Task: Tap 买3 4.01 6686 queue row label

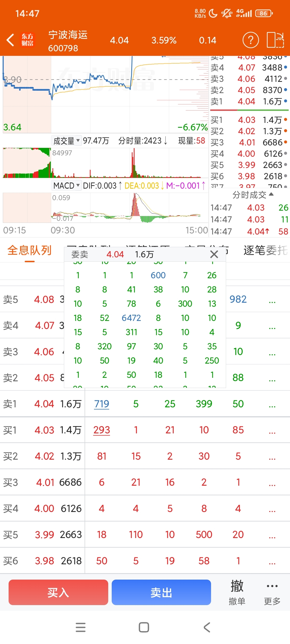Action: pos(42,482)
